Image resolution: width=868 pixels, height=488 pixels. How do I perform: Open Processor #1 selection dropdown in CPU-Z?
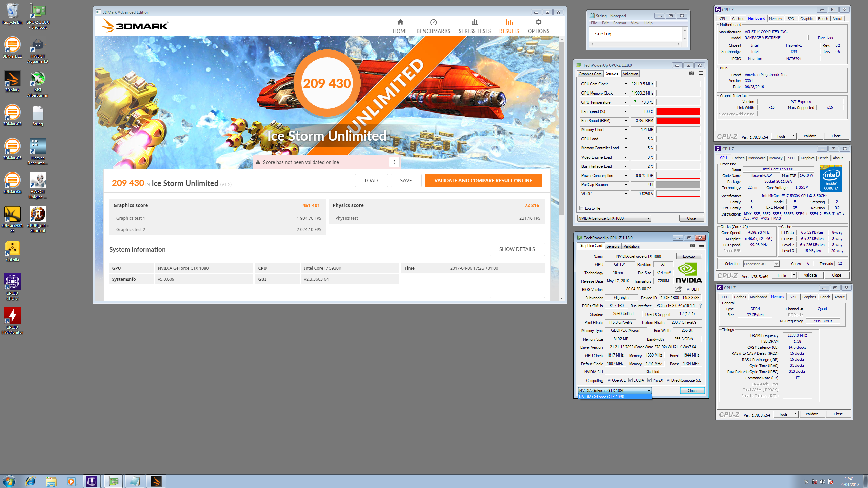click(761, 264)
